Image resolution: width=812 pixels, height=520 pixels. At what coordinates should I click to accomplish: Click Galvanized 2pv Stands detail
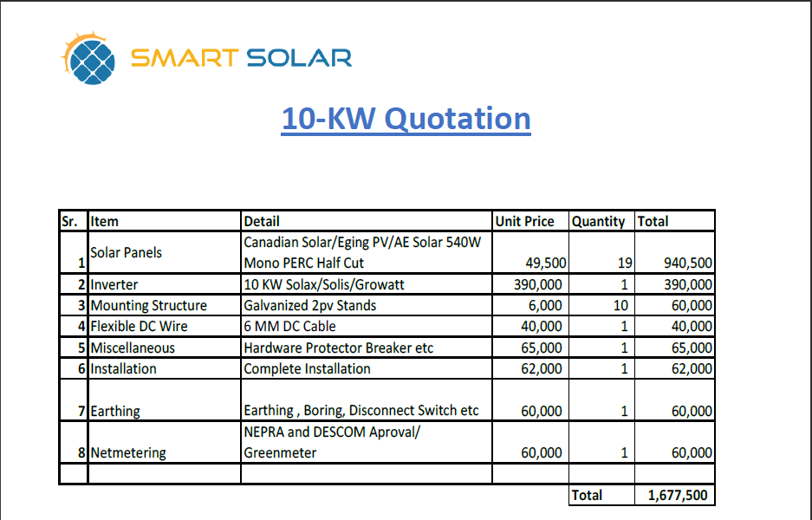pyautogui.click(x=310, y=306)
